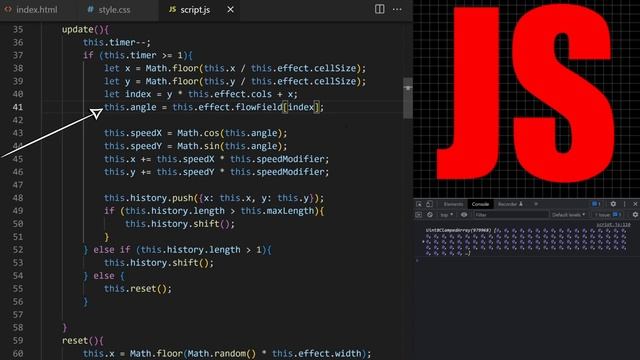Click line number 59 in gutter

tap(18, 340)
